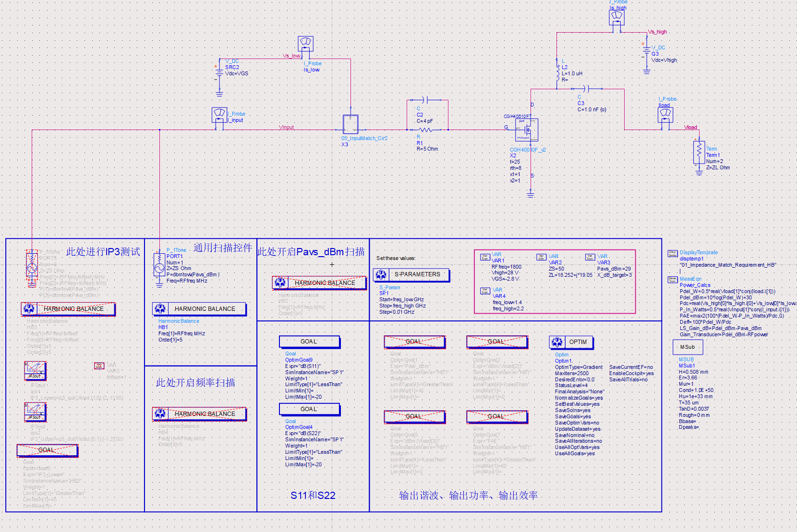Click the 'freq_high=2.2' parameter text

coord(508,308)
